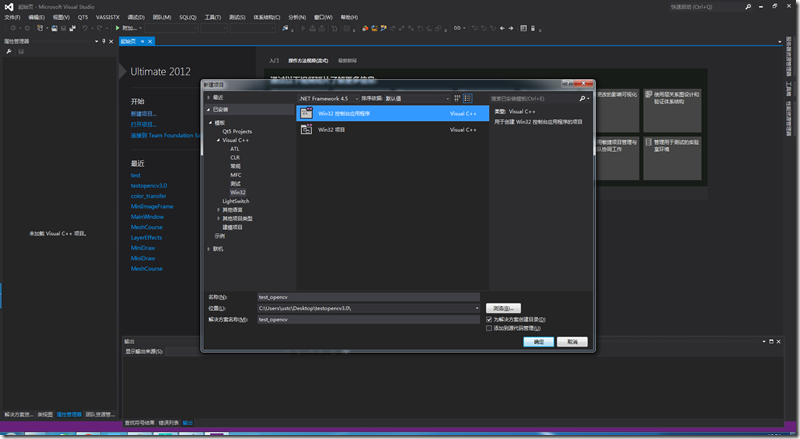Open the 视图(V) menu

[61, 17]
